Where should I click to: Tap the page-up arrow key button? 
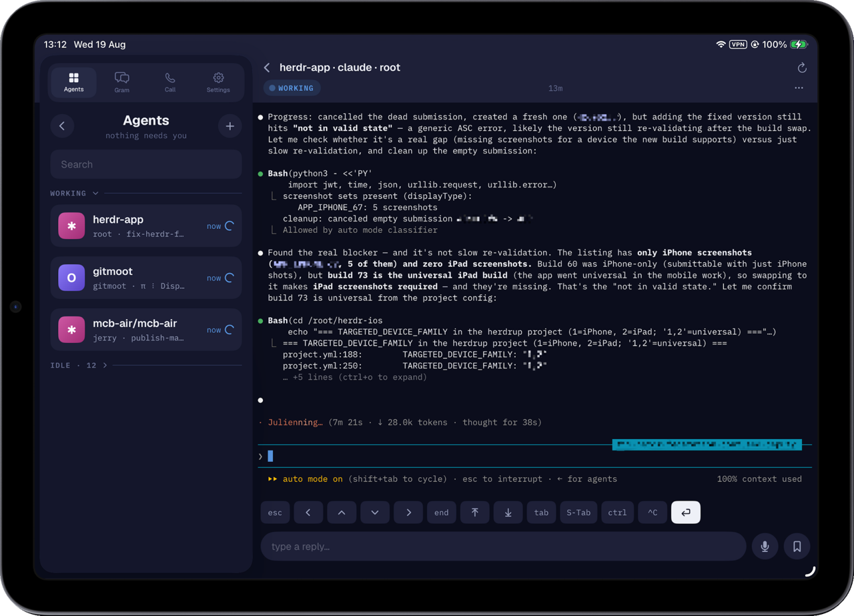click(x=475, y=513)
